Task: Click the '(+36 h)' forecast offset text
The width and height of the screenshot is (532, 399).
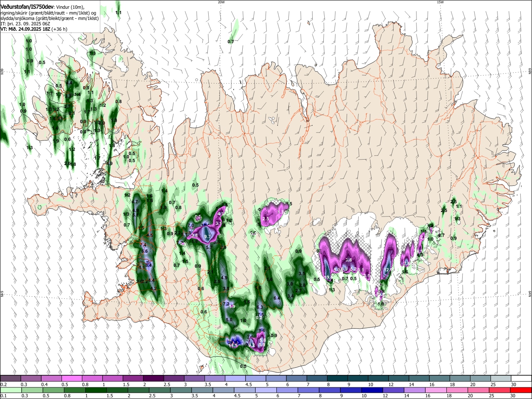Action: point(59,29)
